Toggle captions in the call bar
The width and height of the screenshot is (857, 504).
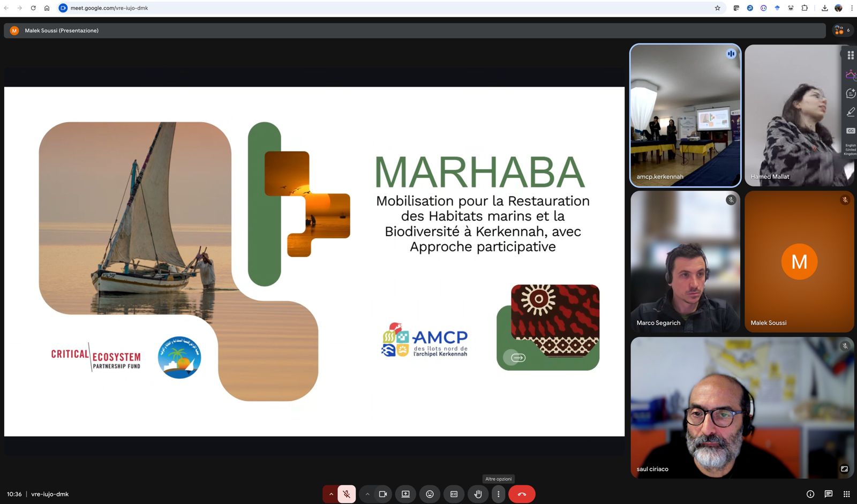tap(454, 494)
